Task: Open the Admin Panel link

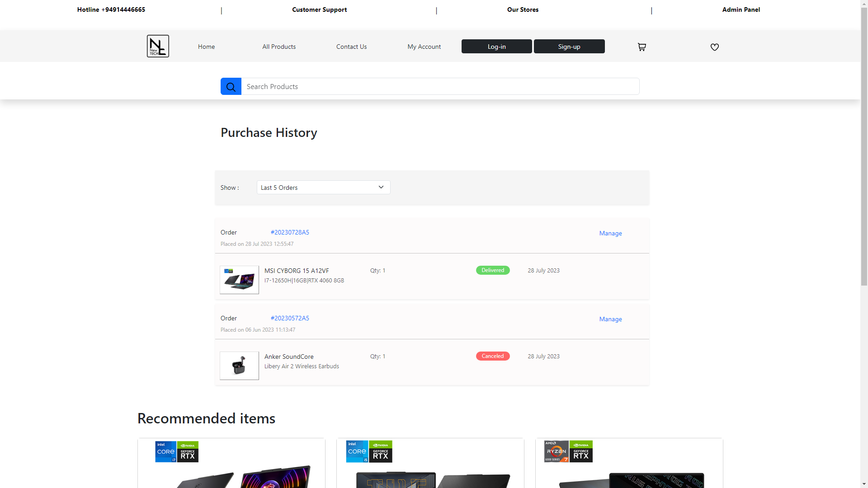Action: click(741, 9)
